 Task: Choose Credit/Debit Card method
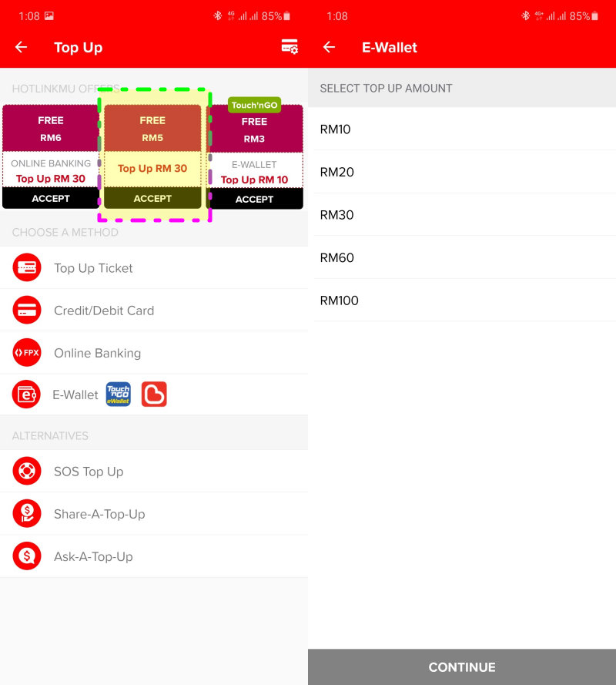coord(154,311)
